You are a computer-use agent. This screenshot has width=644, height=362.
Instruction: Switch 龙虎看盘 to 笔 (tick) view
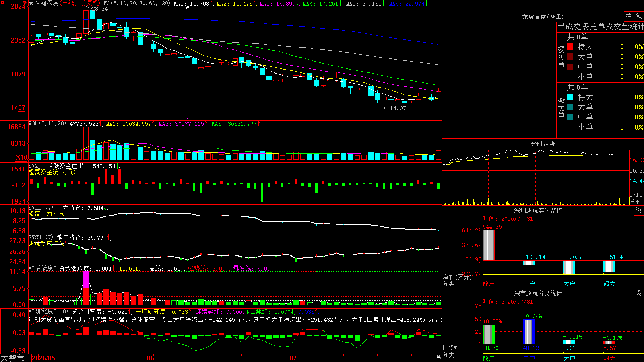(x=639, y=16)
